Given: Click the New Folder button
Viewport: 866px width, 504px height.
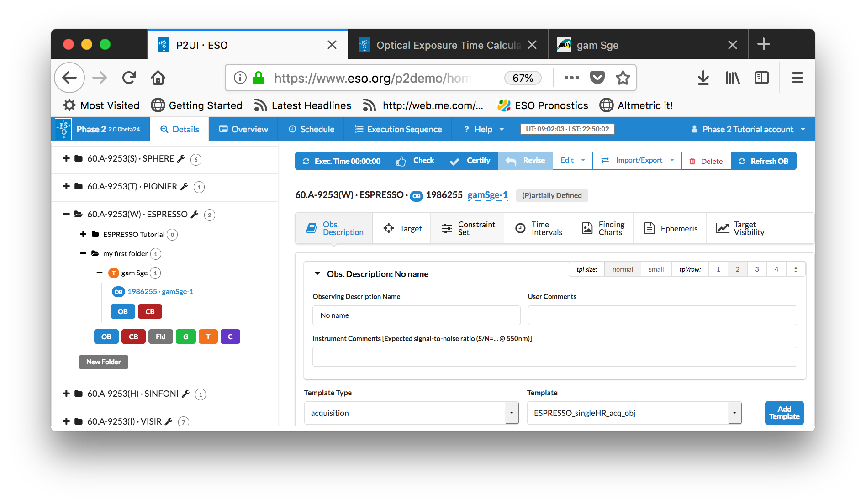Looking at the screenshot, I should [104, 362].
